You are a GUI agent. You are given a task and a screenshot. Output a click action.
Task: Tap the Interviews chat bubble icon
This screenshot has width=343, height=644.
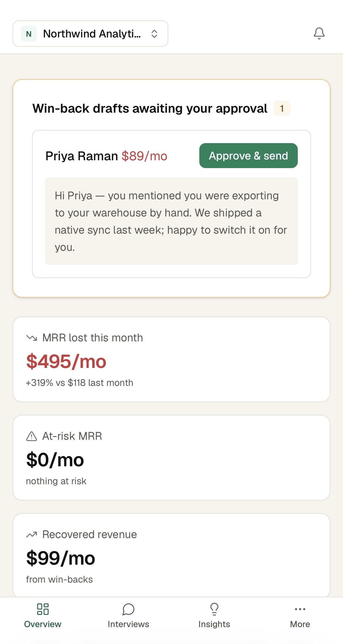(x=128, y=609)
